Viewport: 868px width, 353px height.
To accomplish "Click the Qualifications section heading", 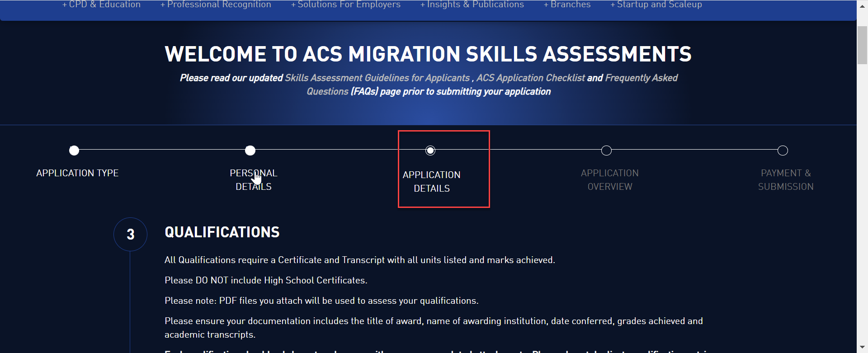I will pyautogui.click(x=222, y=232).
